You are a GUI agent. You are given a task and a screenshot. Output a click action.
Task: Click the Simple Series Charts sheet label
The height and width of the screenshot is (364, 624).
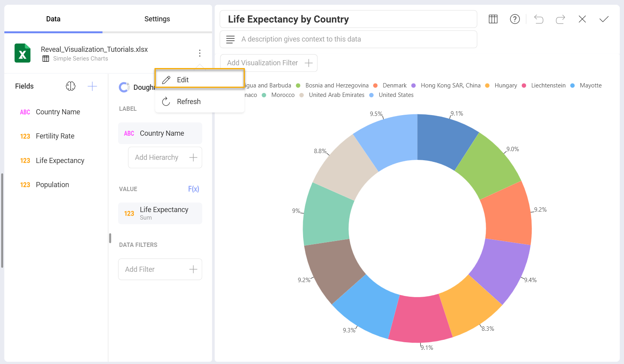pyautogui.click(x=80, y=59)
